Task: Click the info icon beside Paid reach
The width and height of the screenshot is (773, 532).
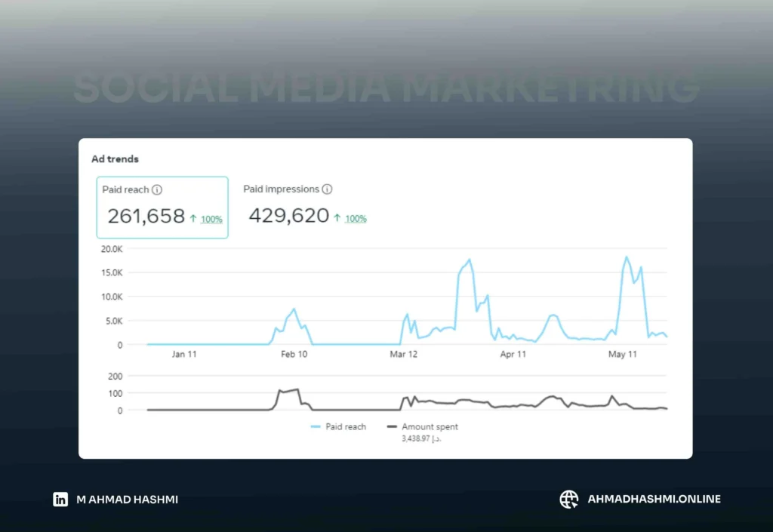Action: click(x=157, y=190)
